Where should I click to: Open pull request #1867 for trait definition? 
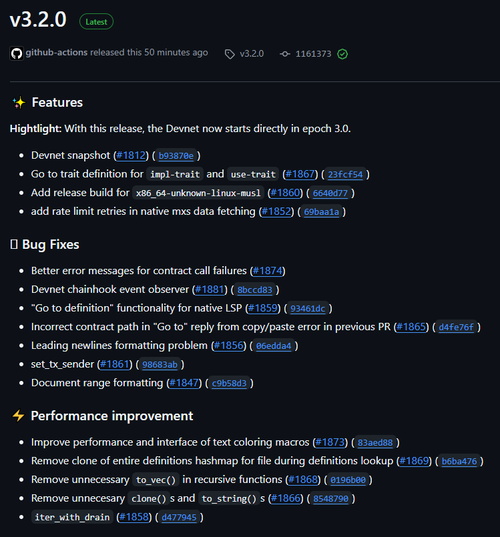[x=300, y=174]
